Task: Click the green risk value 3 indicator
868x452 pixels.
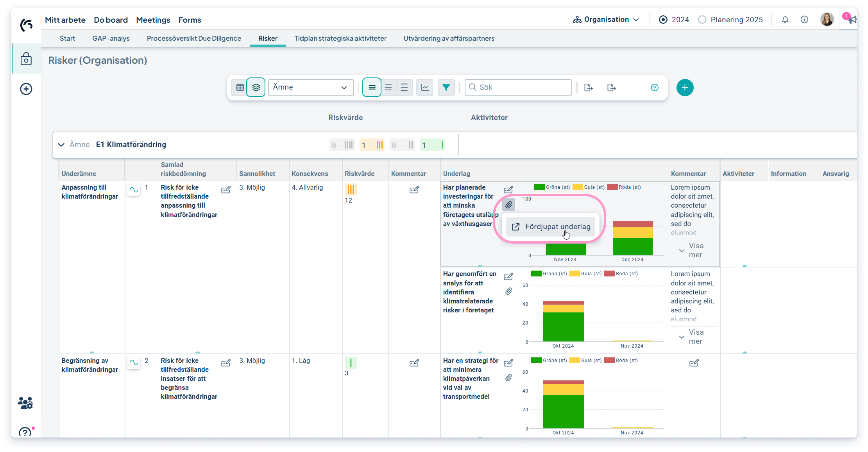Action: pos(351,363)
